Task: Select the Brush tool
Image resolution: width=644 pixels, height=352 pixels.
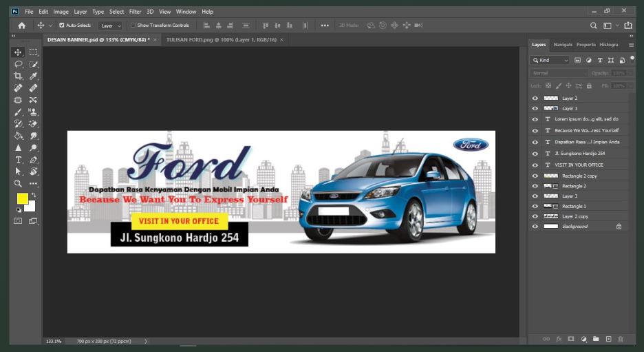Action: 18,112
